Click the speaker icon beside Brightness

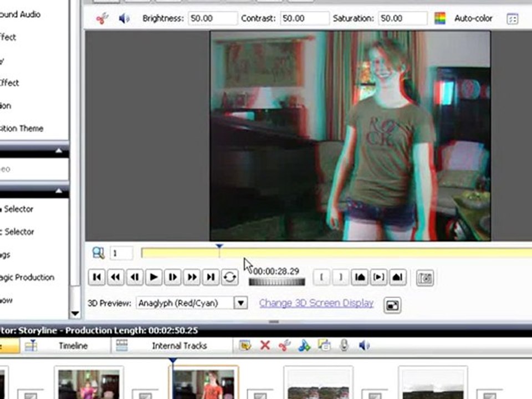[124, 18]
